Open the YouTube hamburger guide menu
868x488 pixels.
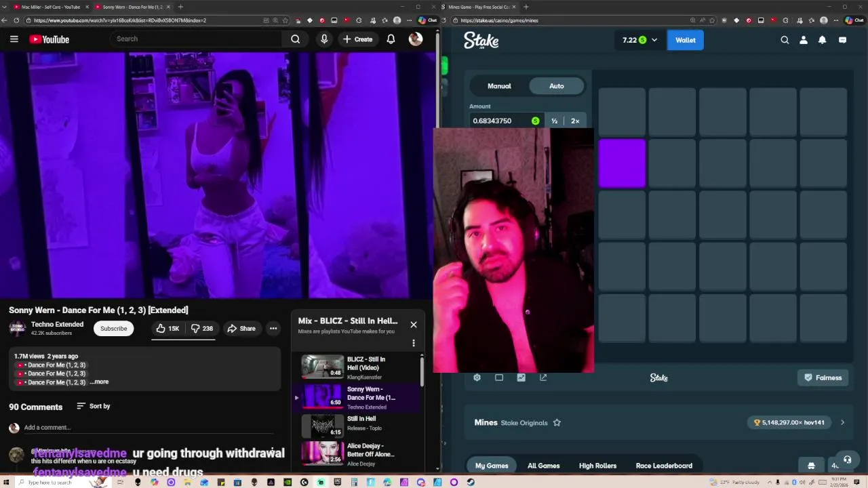coord(14,39)
